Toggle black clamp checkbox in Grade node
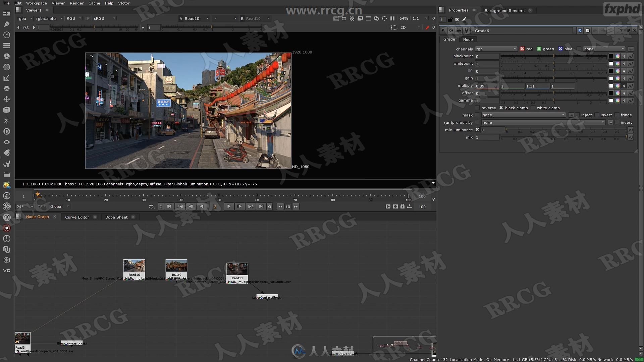 [x=501, y=107]
